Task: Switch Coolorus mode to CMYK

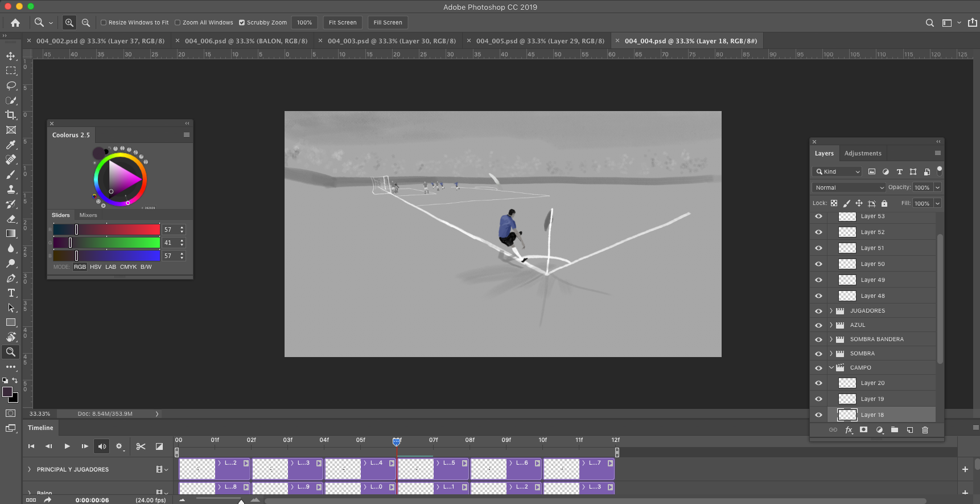Action: pos(128,267)
